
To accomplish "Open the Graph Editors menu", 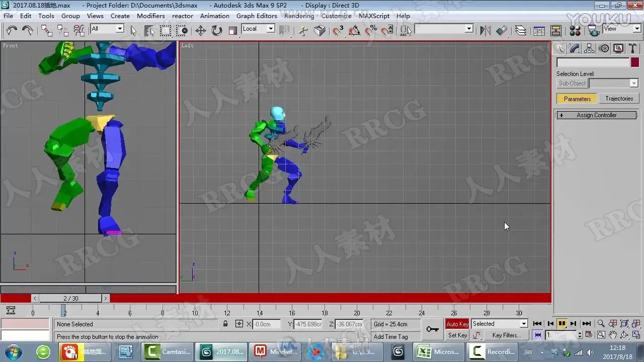I will pos(257,16).
